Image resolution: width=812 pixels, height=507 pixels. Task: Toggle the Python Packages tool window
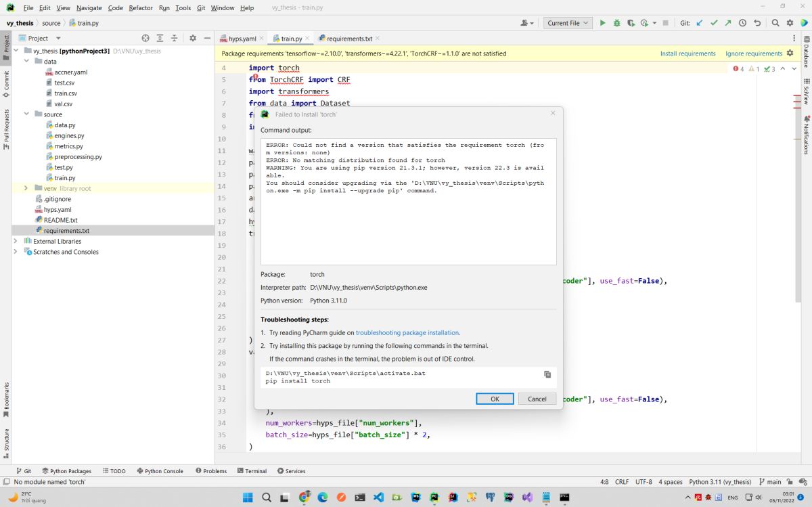point(66,471)
